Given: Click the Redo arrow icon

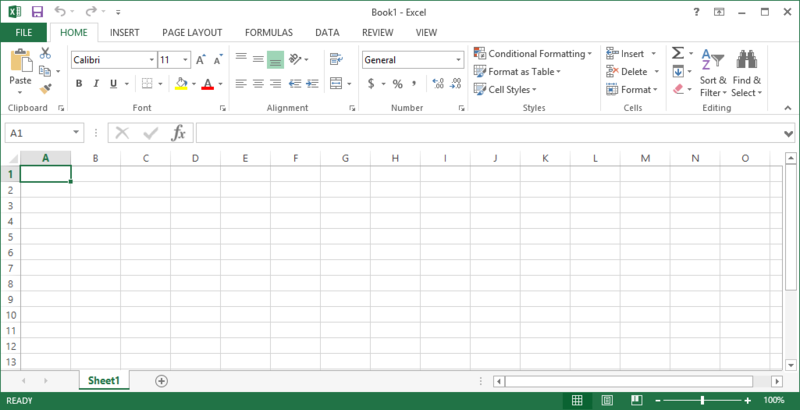Looking at the screenshot, I should pyautogui.click(x=91, y=11).
